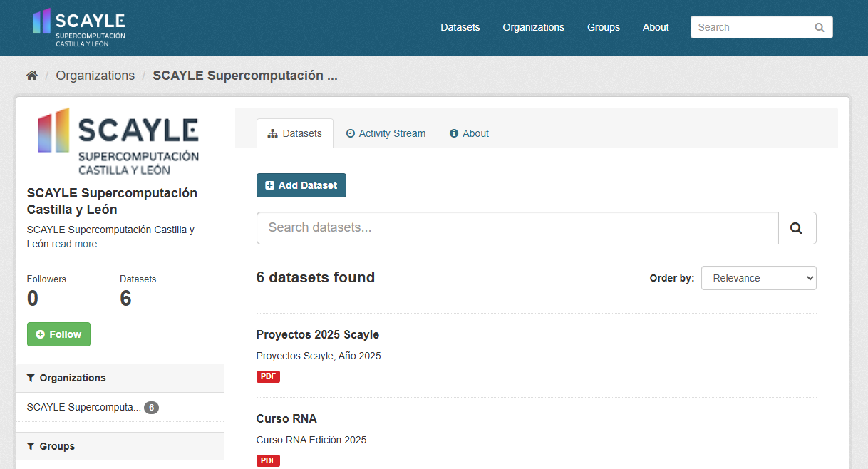The image size is (868, 469).
Task: Open the Proyectos 2025 Scayle dataset
Action: [x=317, y=334]
